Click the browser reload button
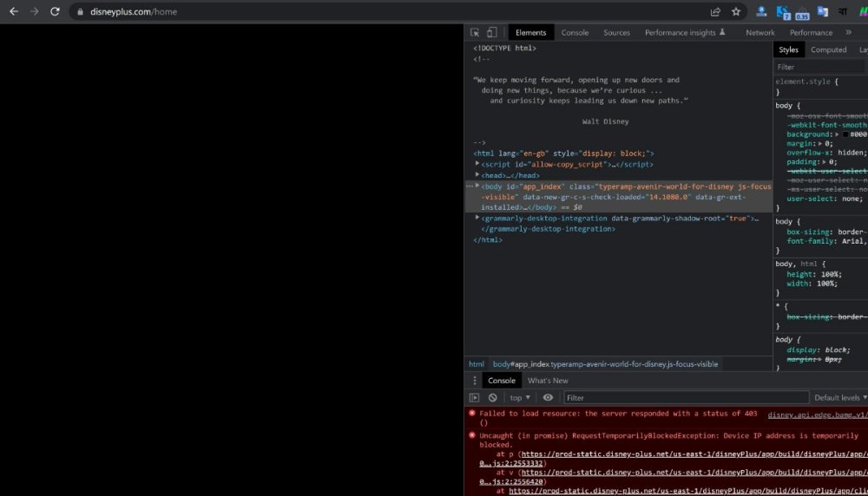Viewport: 868px width, 496px height. (x=56, y=12)
